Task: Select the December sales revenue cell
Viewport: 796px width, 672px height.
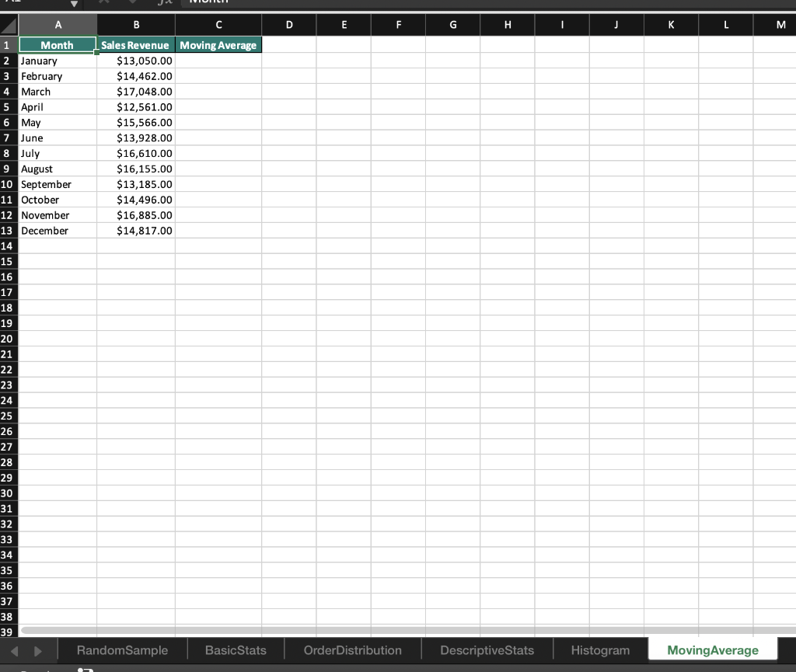Action: tap(136, 231)
